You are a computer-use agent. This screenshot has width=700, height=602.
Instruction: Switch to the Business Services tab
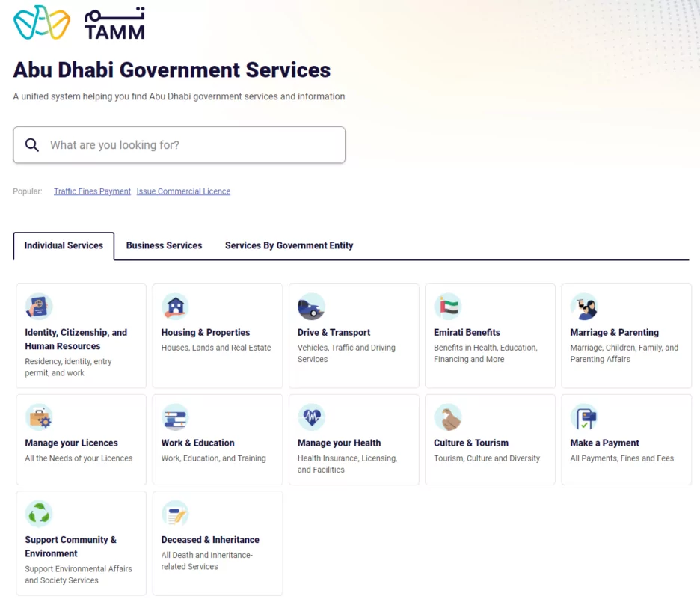tap(164, 245)
